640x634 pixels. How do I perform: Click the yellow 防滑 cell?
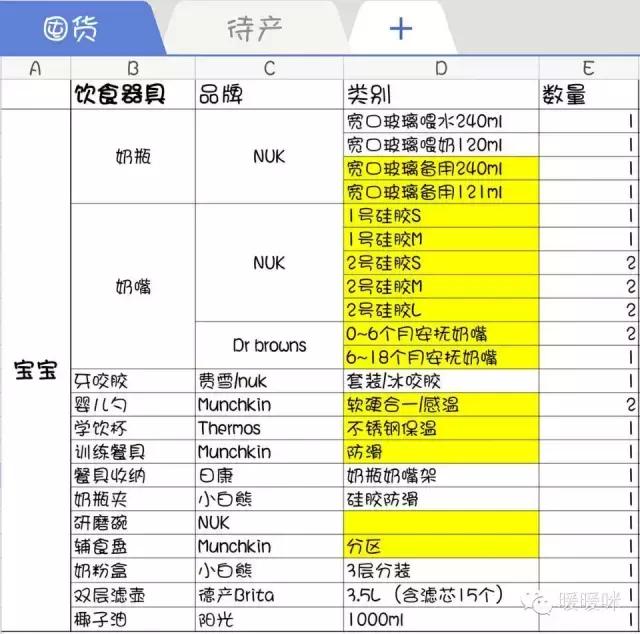tap(441, 452)
